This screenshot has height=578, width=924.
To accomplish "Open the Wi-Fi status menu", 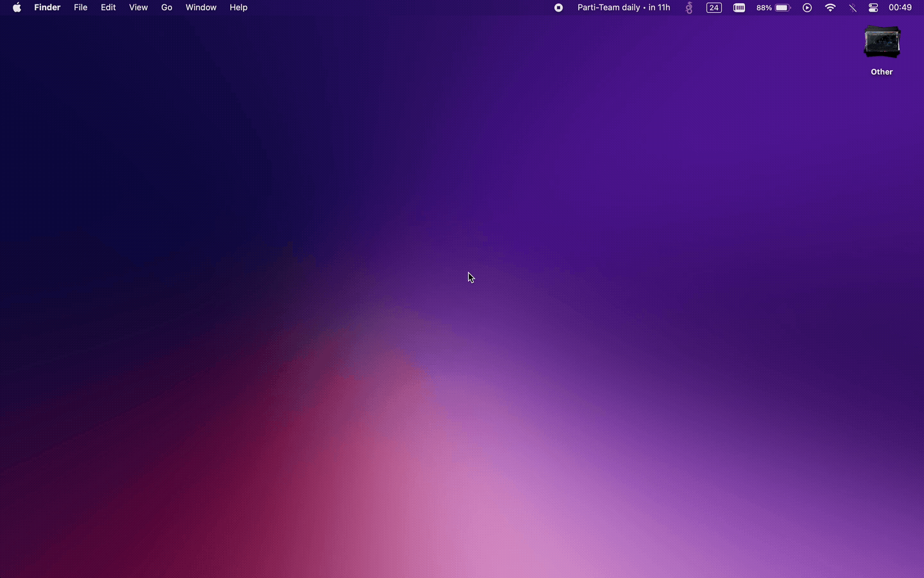I will point(830,8).
